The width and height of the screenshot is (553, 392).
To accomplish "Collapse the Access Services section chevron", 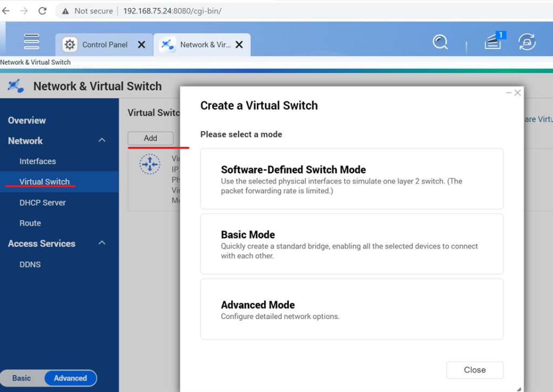I will [x=102, y=243].
